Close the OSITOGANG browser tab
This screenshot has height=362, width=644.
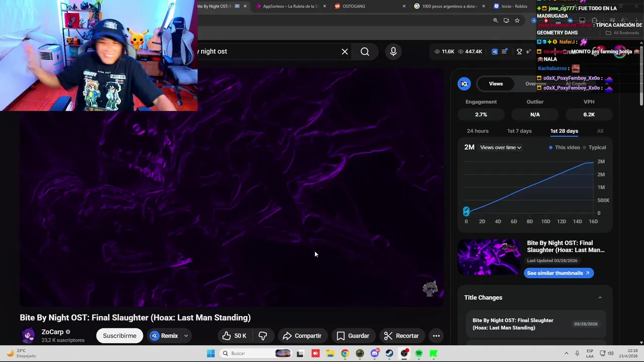(x=404, y=6)
